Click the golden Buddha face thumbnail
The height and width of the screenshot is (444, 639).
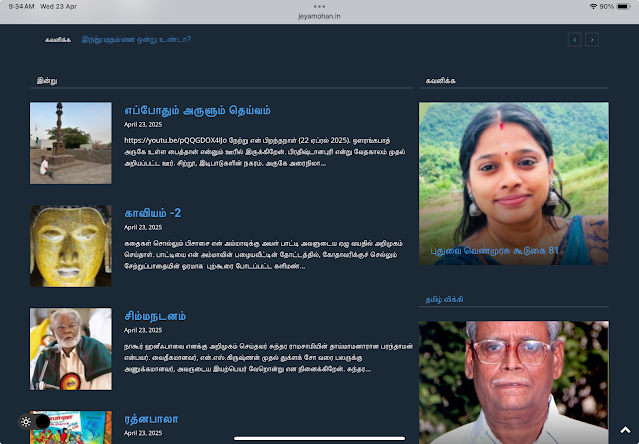tap(71, 246)
